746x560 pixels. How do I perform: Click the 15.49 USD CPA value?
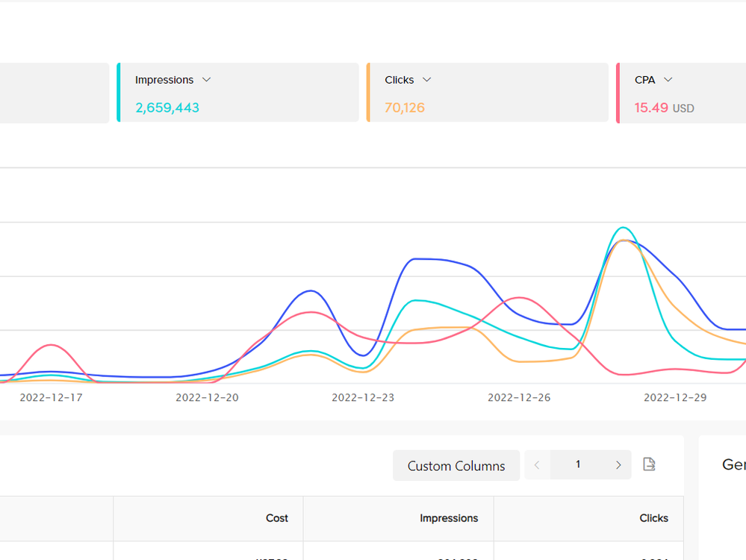[x=664, y=108]
